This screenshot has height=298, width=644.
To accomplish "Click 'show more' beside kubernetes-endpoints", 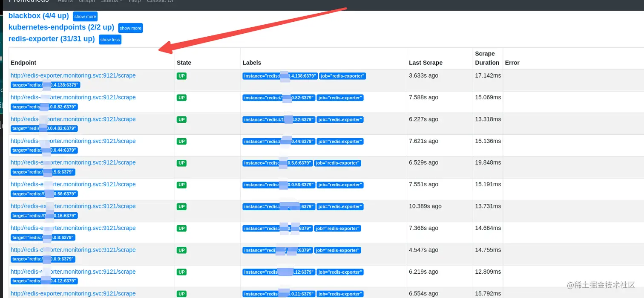I will point(130,28).
